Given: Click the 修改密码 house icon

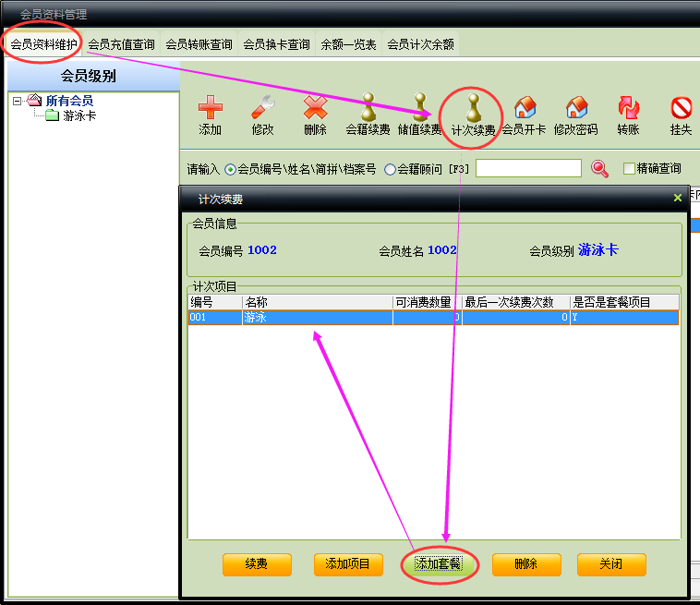Looking at the screenshot, I should click(576, 107).
